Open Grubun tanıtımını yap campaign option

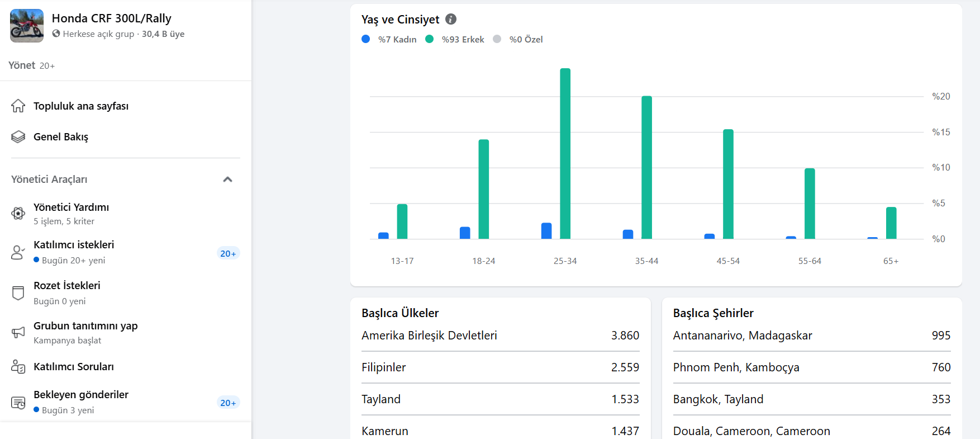tap(126, 333)
